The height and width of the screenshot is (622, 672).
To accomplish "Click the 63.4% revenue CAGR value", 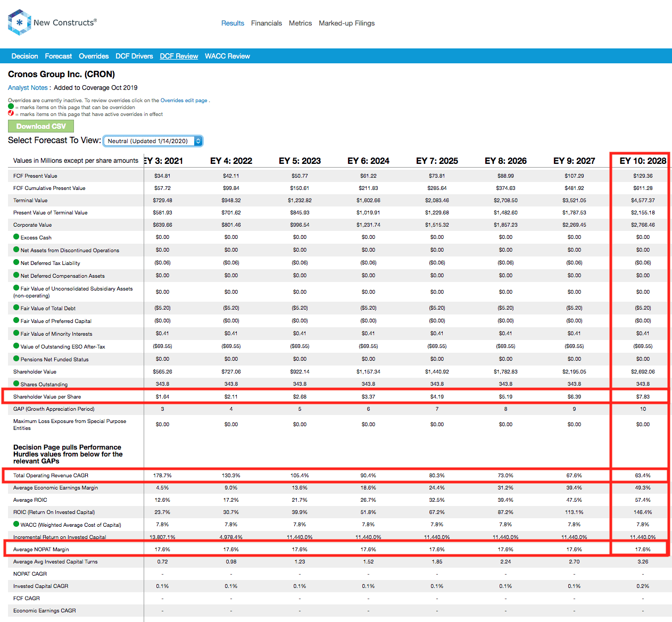I will [643, 475].
